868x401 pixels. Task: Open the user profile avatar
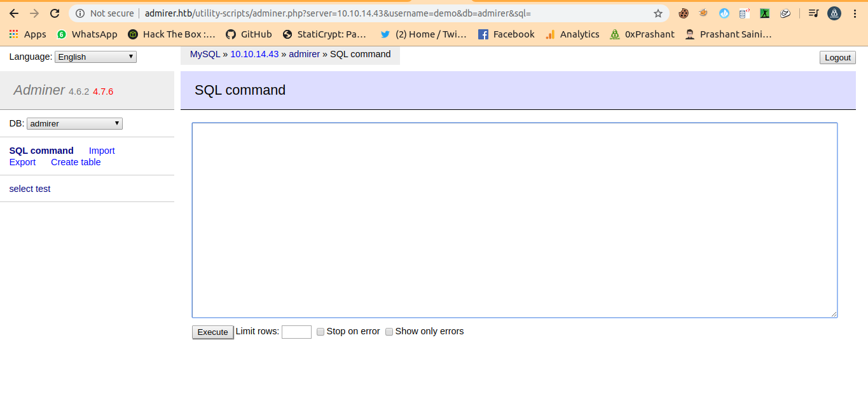click(834, 13)
